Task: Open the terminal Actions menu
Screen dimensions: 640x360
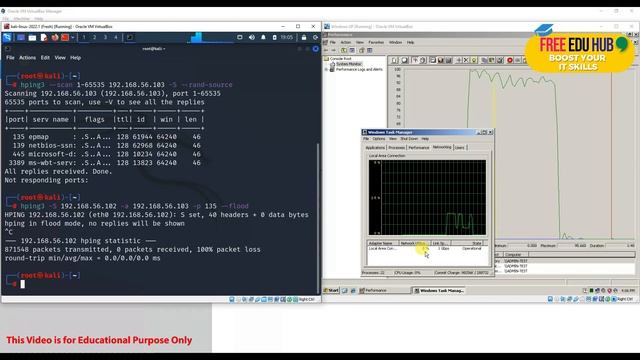Action: [x=27, y=58]
